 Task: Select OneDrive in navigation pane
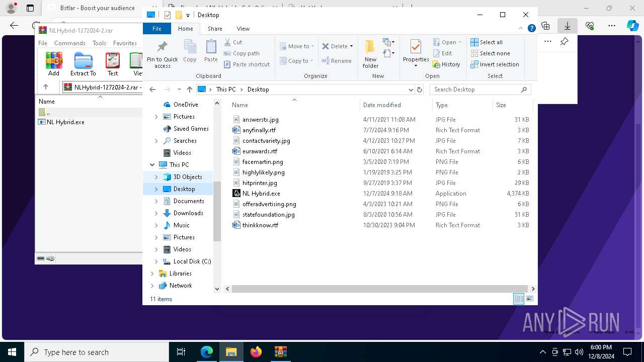click(x=185, y=105)
